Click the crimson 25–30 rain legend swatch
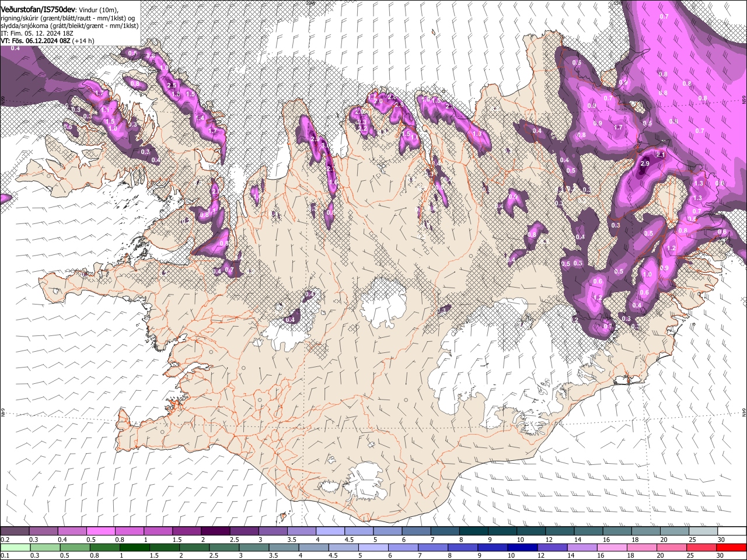747x560 pixels. [702, 547]
